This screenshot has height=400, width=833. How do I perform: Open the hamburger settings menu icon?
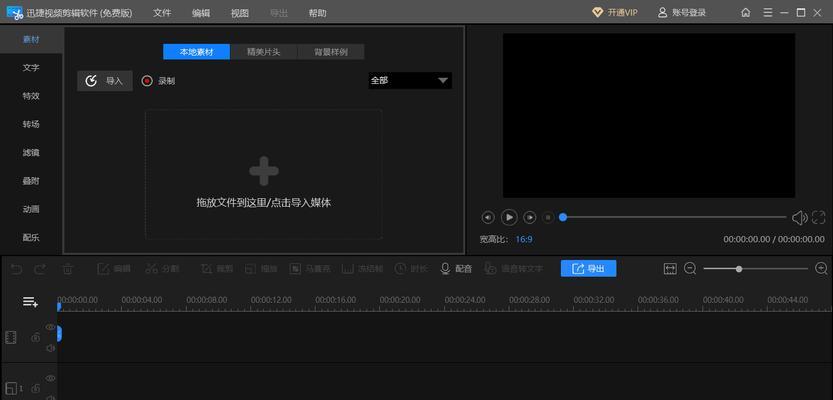[768, 13]
